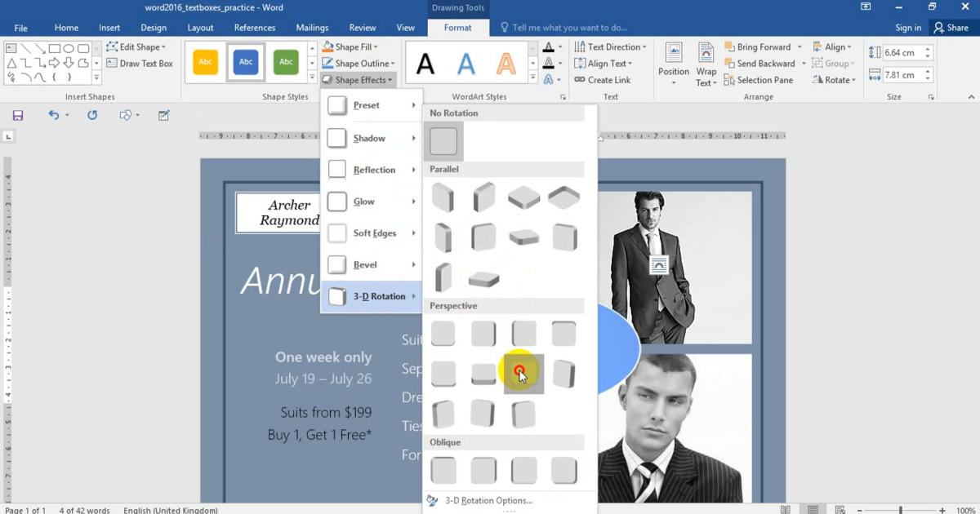Click the Wrap Text icon
The image size is (980, 514).
(x=706, y=63)
